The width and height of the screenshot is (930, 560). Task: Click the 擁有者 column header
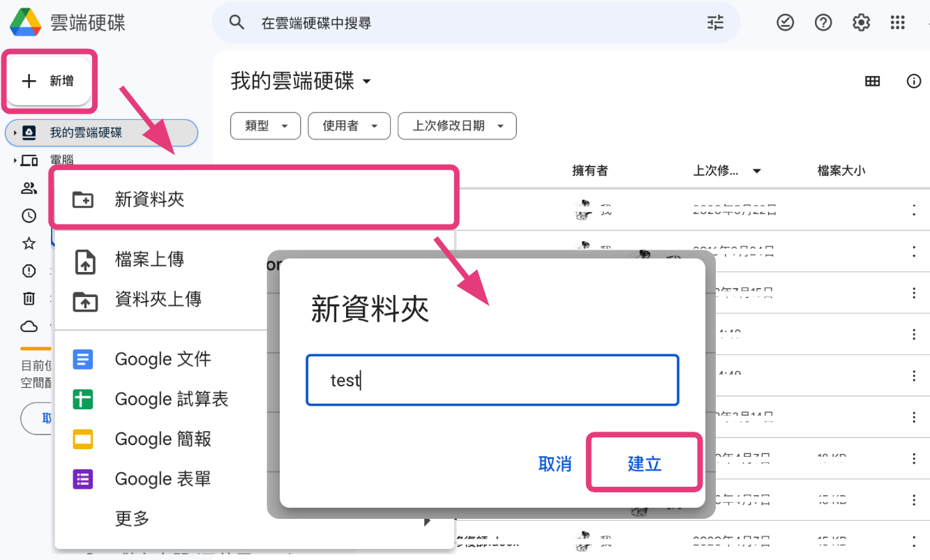[x=590, y=171]
